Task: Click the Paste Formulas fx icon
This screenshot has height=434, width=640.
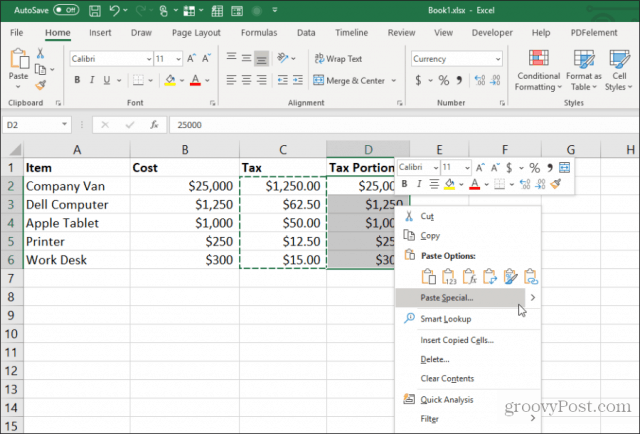Action: (x=469, y=276)
